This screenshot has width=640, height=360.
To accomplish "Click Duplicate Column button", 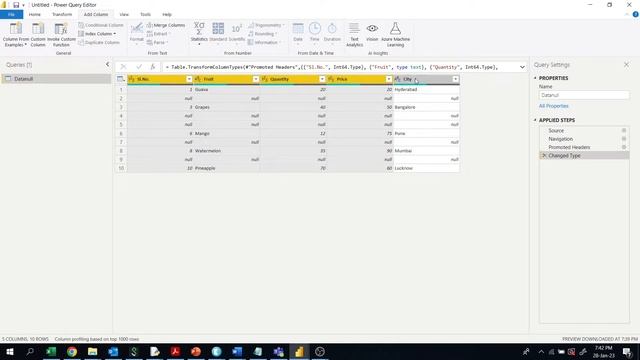I will point(99,42).
